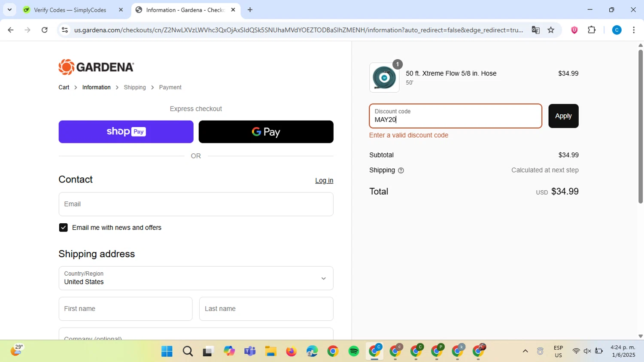The width and height of the screenshot is (644, 362).
Task: Click the Gardena logo
Action: (96, 67)
